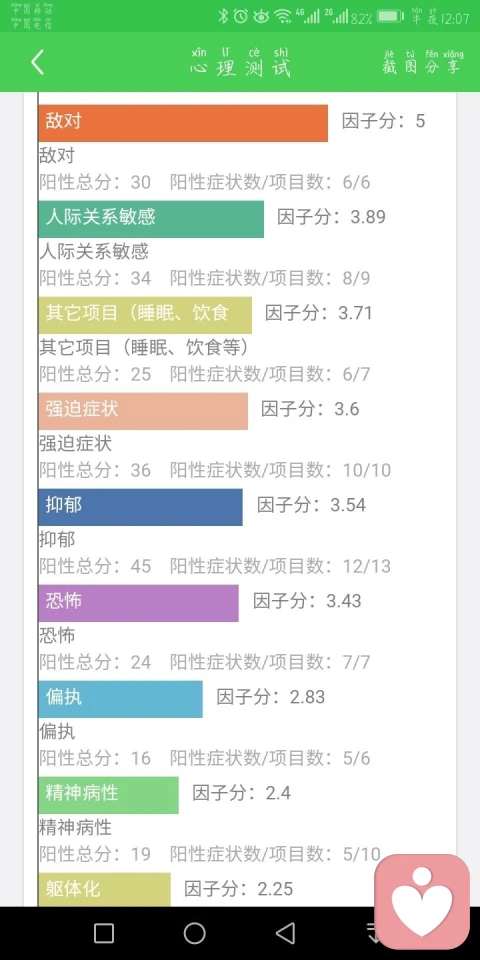Tap the Bluetooth icon in status bar
Screen dimensions: 480x960
point(223,17)
